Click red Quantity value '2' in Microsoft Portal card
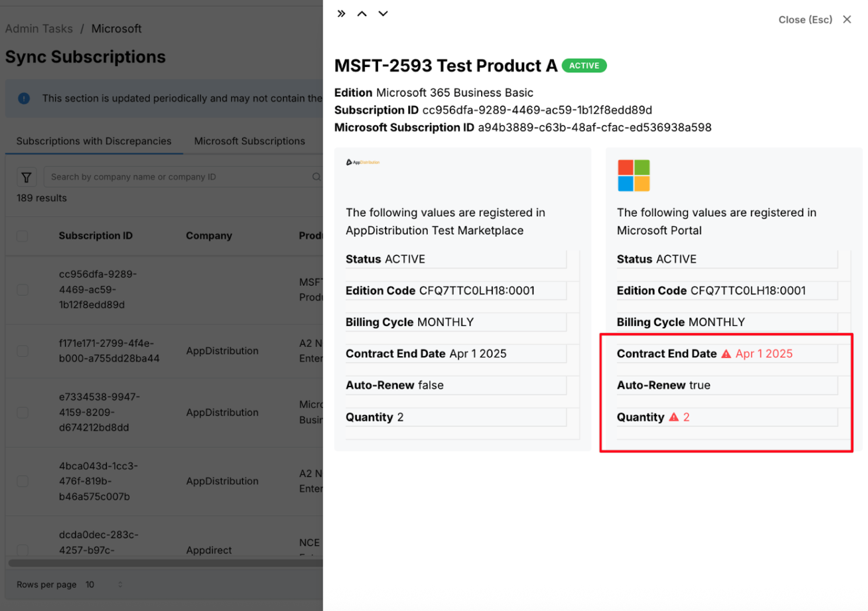This screenshot has height=611, width=868. coord(686,417)
